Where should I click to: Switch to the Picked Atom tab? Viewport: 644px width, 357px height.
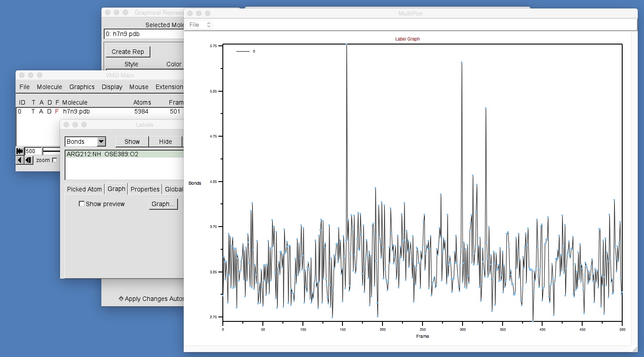pyautogui.click(x=84, y=189)
